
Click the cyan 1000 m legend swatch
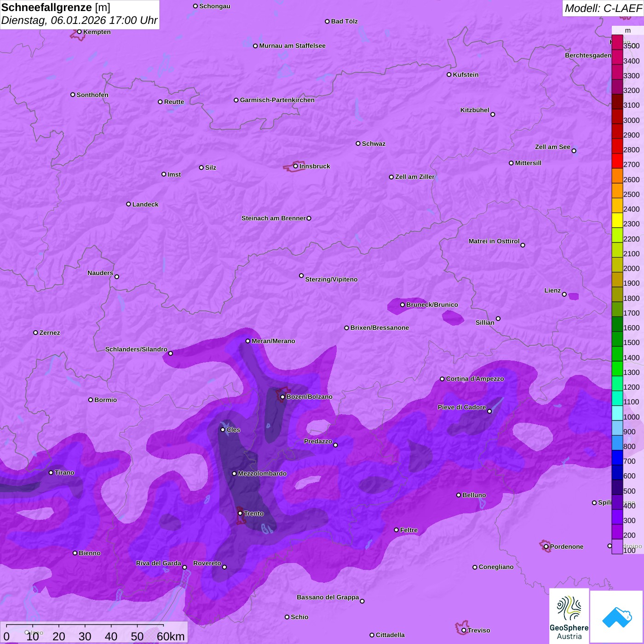click(x=617, y=413)
